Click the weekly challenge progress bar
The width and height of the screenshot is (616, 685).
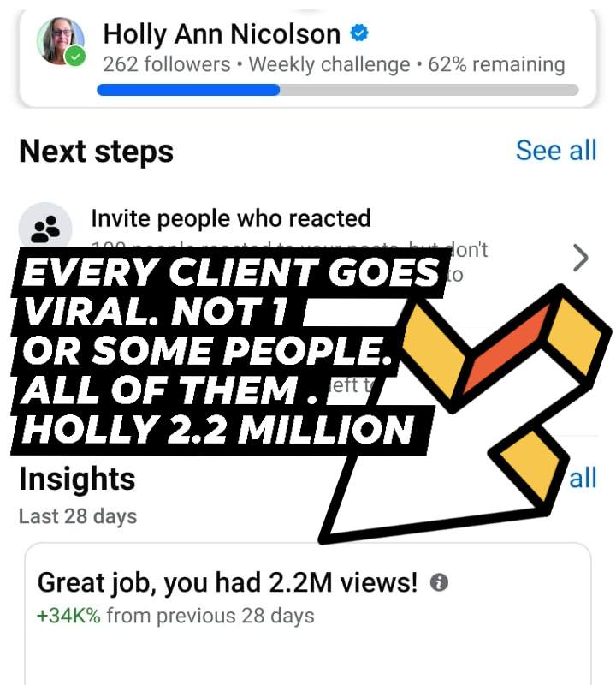338,89
